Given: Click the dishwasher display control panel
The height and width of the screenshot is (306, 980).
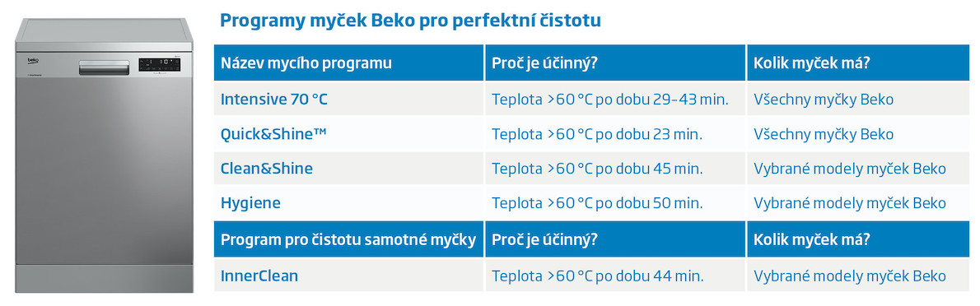Looking at the screenshot, I should [160, 63].
